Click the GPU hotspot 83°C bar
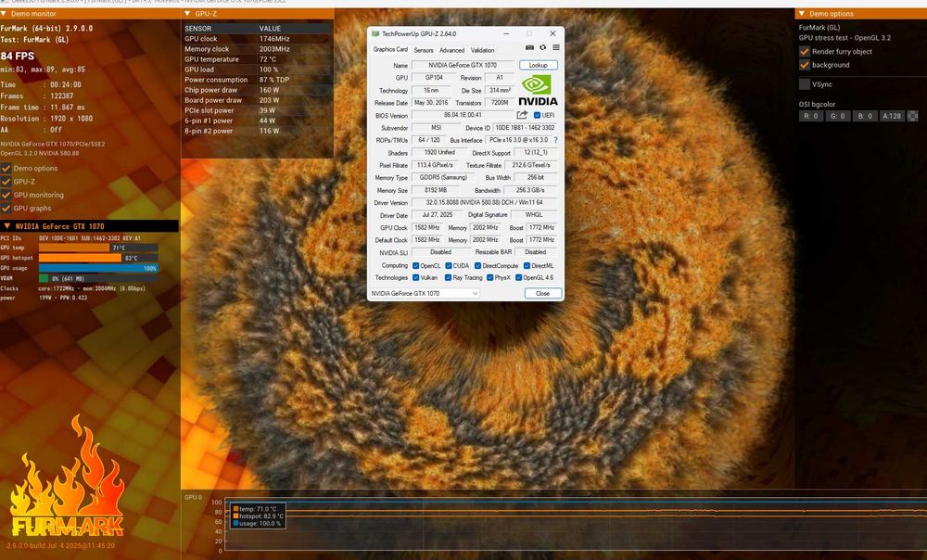Viewport: 927px width, 560px height. 98,258
